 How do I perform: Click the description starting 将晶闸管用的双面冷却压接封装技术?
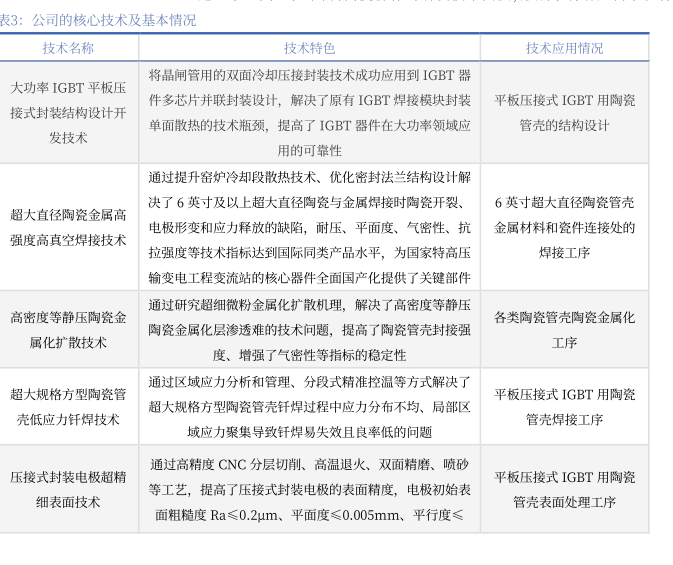coord(309,112)
